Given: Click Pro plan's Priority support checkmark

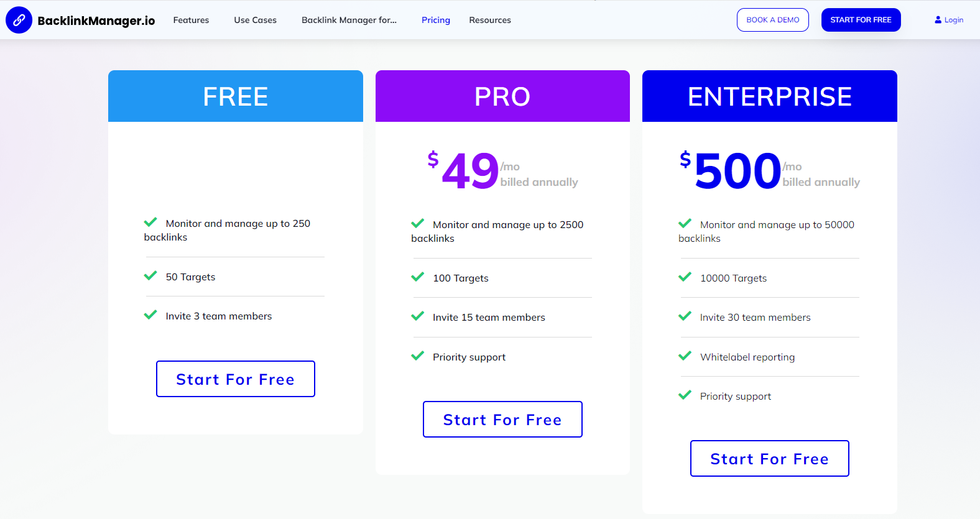Looking at the screenshot, I should pos(417,356).
